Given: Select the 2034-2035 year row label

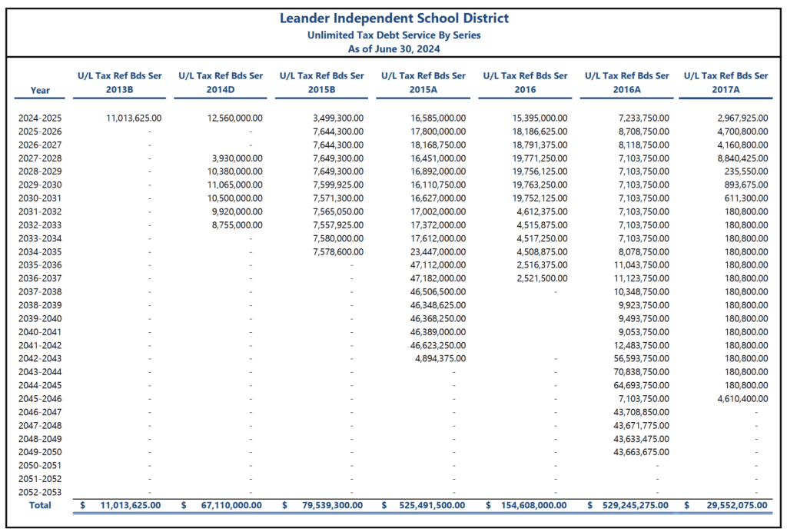Looking at the screenshot, I should coord(40,252).
